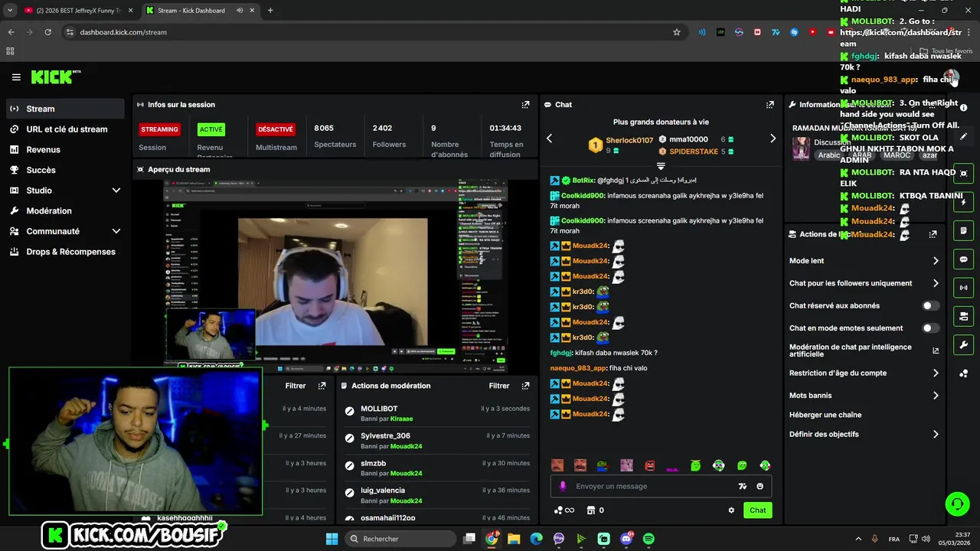Viewport: 980px width, 551px height.
Task: Toggle Chat en mode emotes seulement switch
Action: click(x=930, y=328)
